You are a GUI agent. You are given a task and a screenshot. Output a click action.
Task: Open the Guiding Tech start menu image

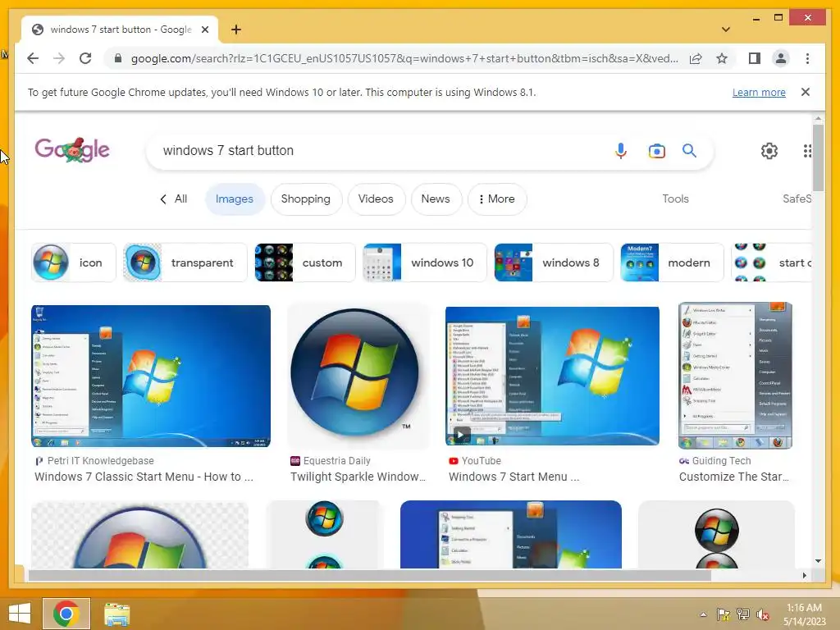(x=735, y=376)
